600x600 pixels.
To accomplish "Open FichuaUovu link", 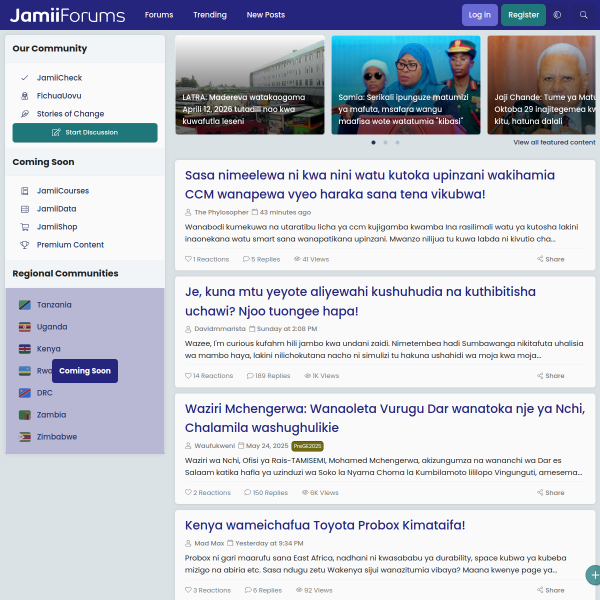I will point(59,96).
